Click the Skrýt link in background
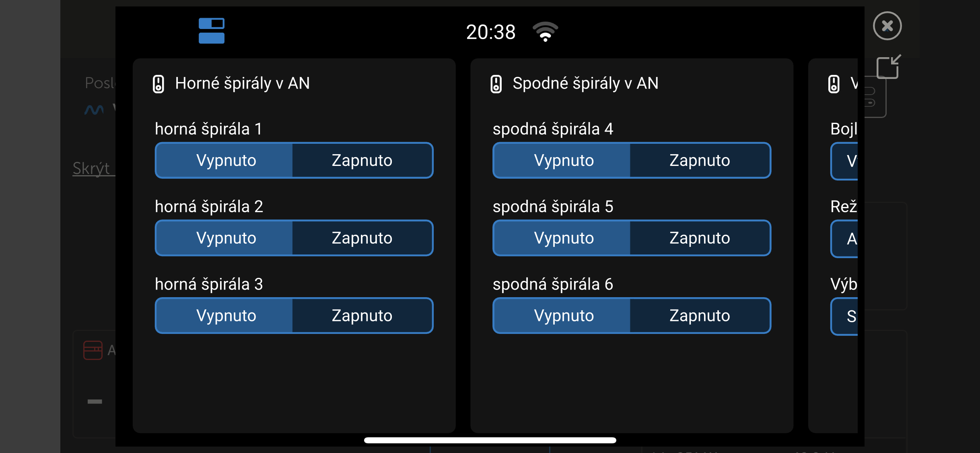The height and width of the screenshot is (453, 980). tap(92, 168)
